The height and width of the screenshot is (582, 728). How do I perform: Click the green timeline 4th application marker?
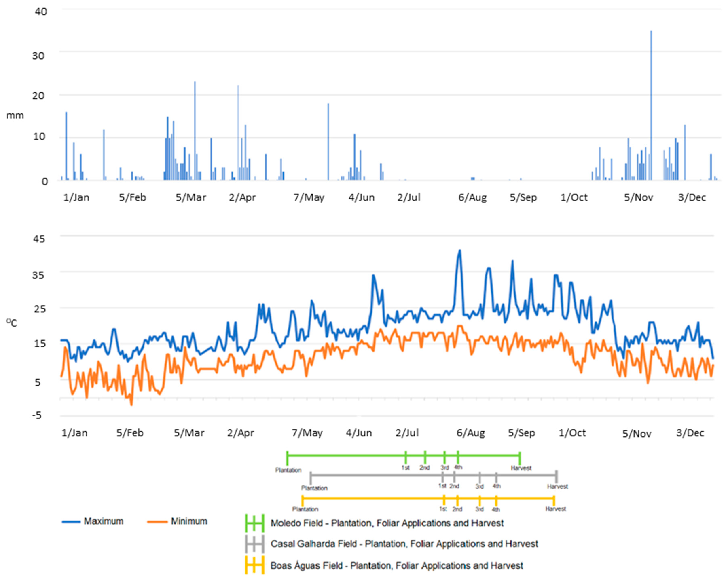(x=458, y=457)
